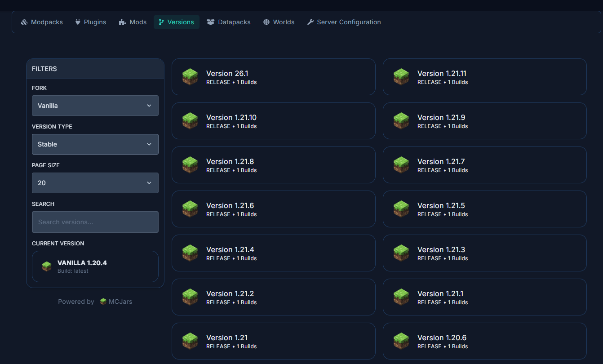Open the Mods tab

click(x=133, y=22)
